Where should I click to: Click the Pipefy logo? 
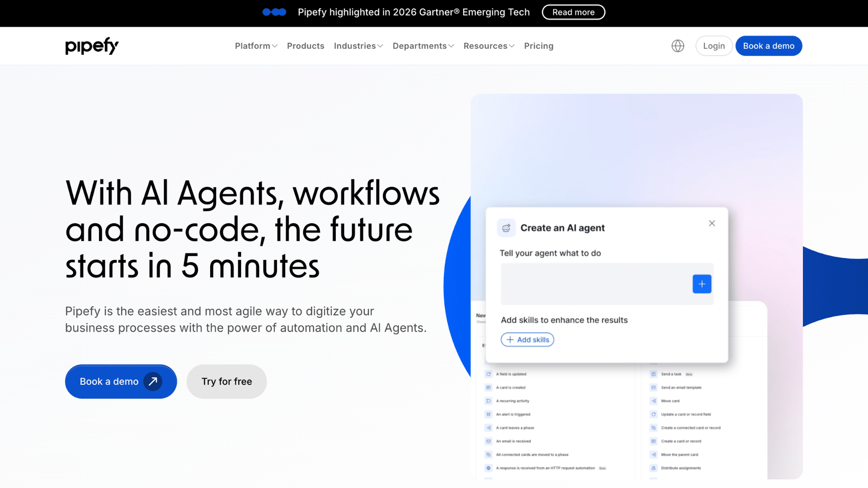[92, 46]
